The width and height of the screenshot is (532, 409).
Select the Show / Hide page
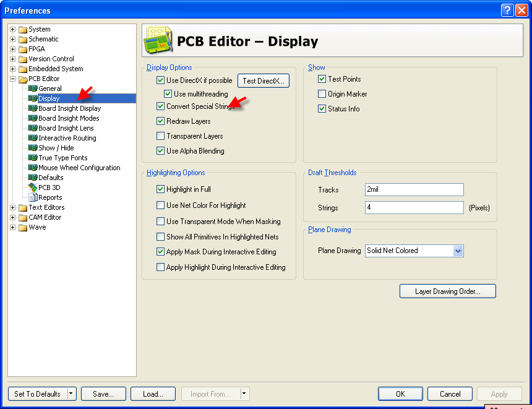tap(56, 148)
